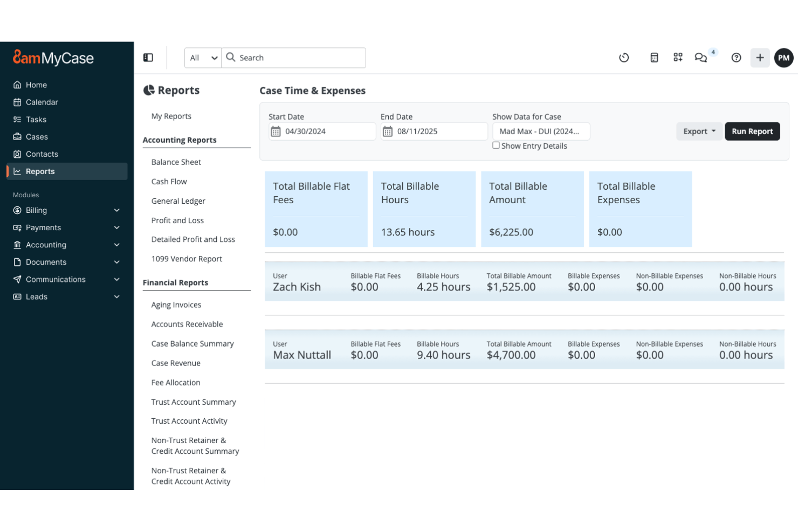Image resolution: width=798 pixels, height=532 pixels.
Task: Open Case Revenue report
Action: click(x=176, y=363)
